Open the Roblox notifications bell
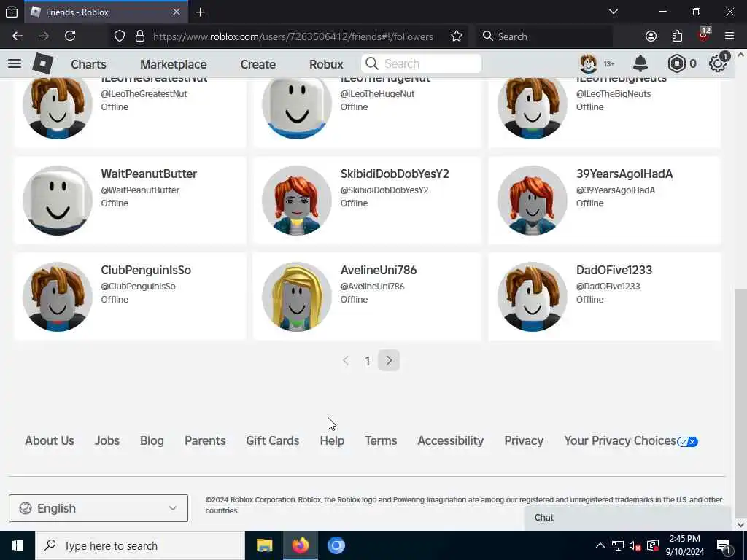 [x=640, y=63]
